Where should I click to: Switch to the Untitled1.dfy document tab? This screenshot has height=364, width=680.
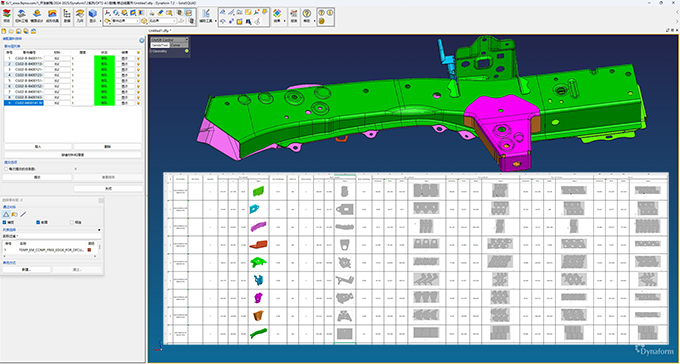[160, 31]
